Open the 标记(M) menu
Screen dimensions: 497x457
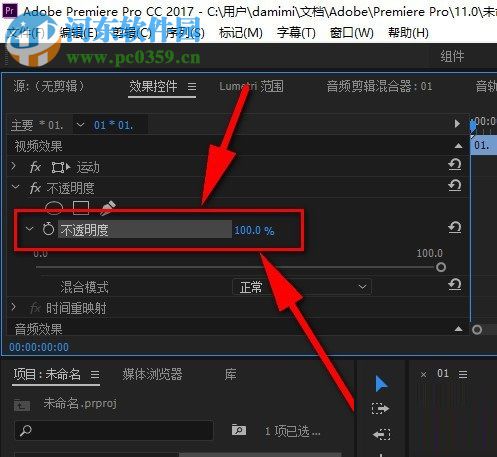click(x=241, y=33)
